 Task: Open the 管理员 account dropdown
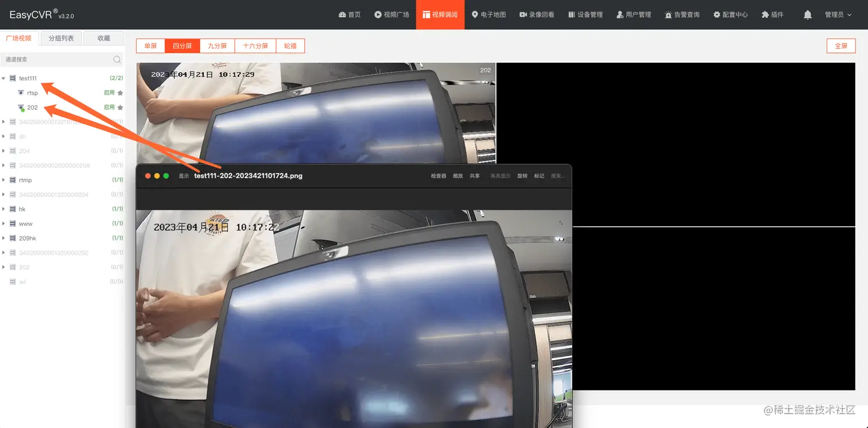click(838, 14)
